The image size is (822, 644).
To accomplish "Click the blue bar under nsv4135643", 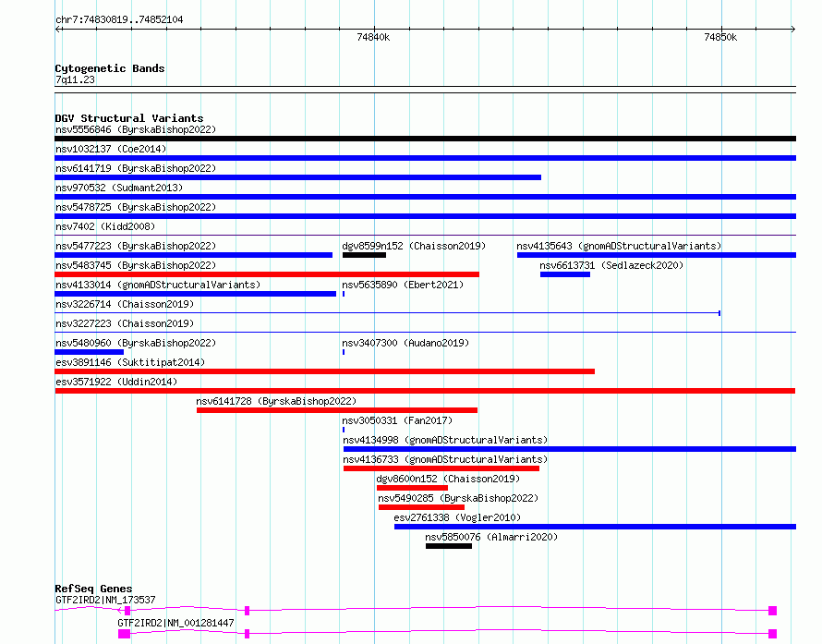I will 657,255.
